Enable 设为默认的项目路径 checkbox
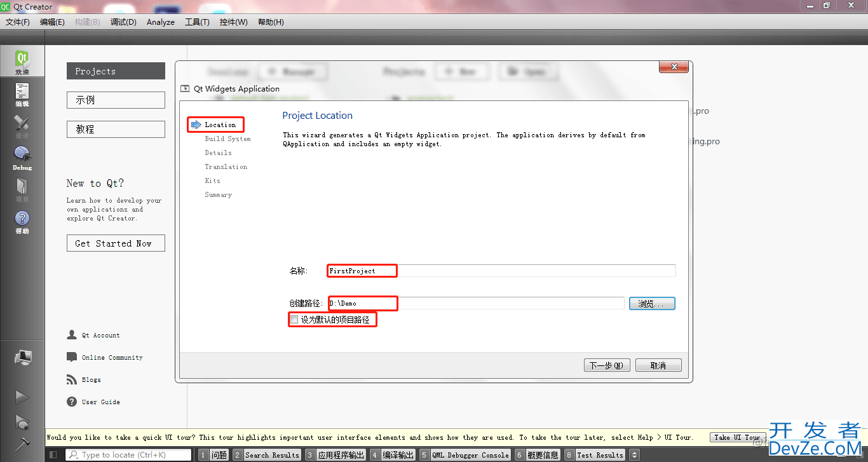The image size is (868, 462). (x=294, y=320)
